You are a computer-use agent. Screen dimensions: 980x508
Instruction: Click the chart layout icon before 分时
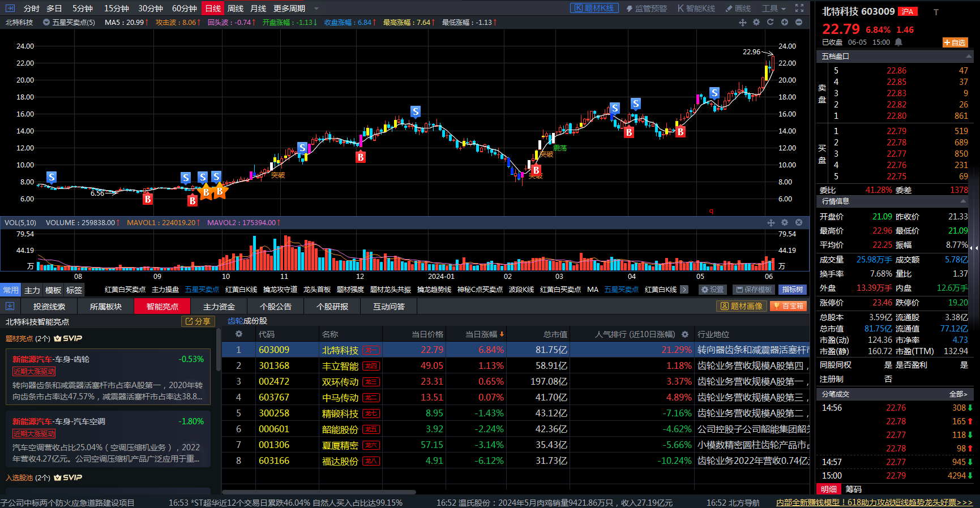[x=10, y=8]
